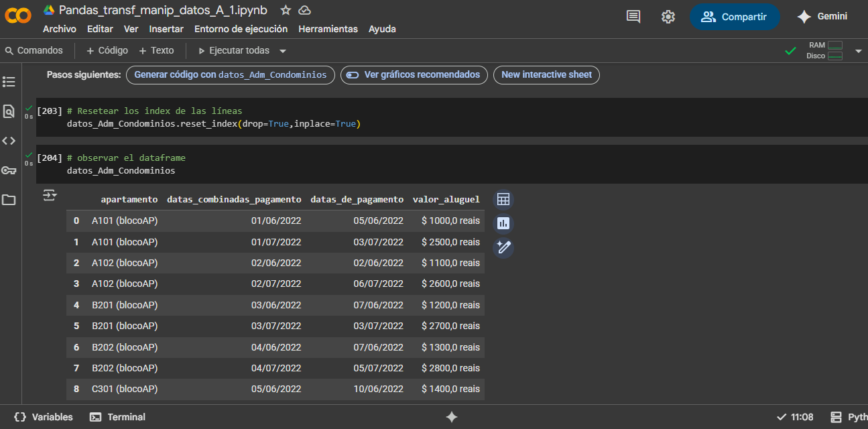Expand the runtime resources dropdown arrow

click(x=858, y=51)
